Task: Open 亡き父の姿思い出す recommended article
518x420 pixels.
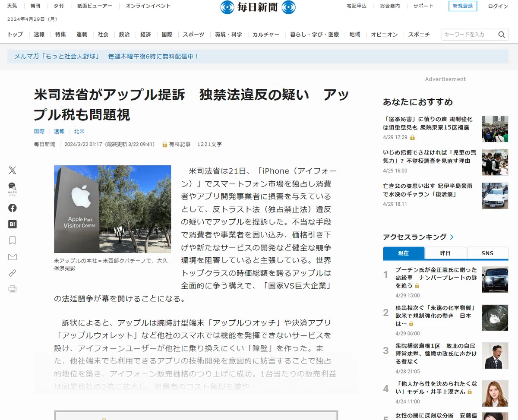Action: (x=428, y=190)
